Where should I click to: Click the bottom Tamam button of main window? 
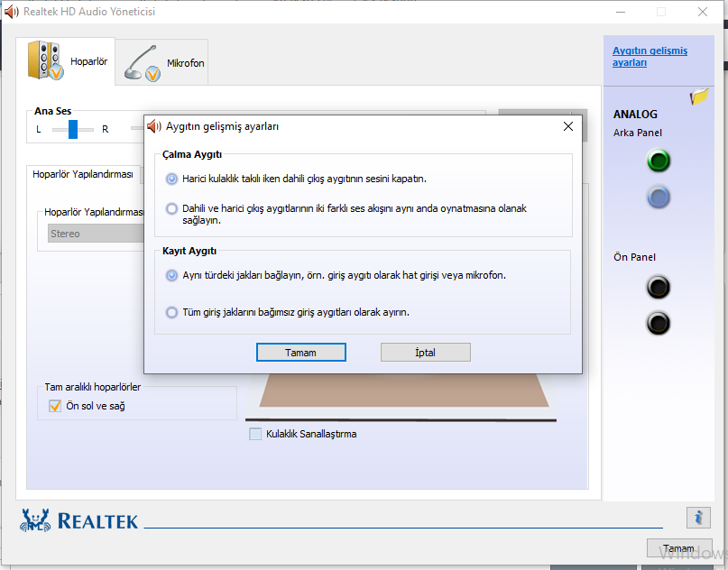(x=679, y=548)
